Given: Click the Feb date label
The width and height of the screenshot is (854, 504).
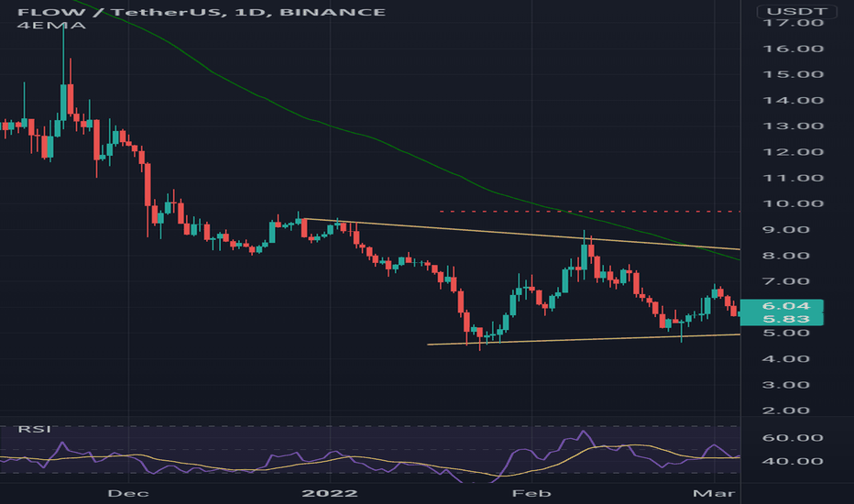Looking at the screenshot, I should (x=531, y=493).
